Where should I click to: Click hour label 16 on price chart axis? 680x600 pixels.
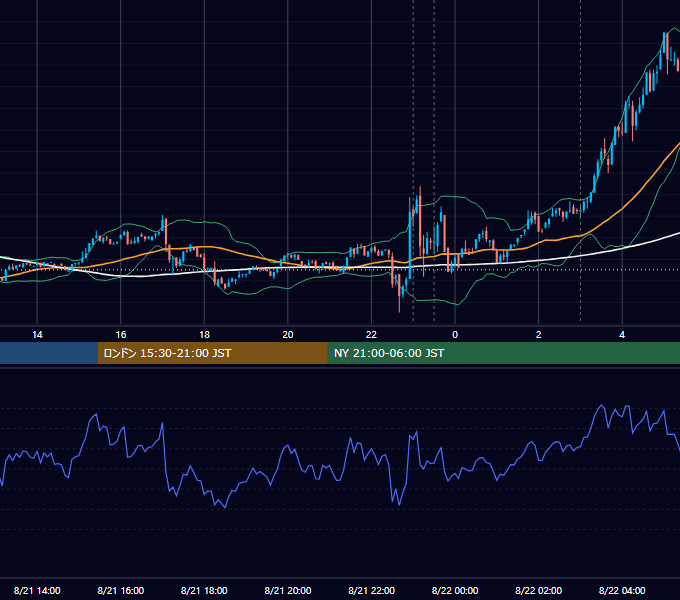(121, 335)
